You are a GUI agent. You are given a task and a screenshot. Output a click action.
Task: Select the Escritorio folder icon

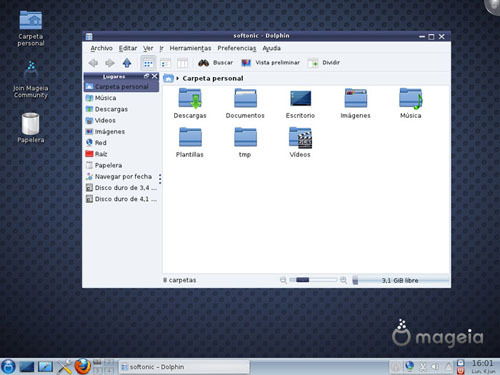[300, 99]
